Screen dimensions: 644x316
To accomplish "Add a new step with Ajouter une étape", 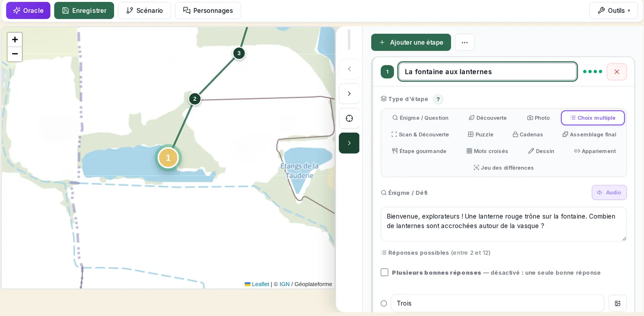I will pos(411,42).
